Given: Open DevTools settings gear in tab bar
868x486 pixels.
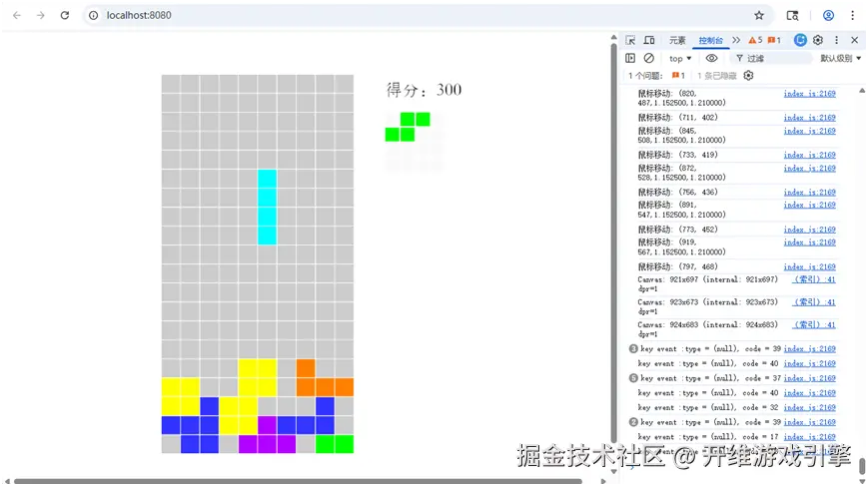Looking at the screenshot, I should coord(818,40).
